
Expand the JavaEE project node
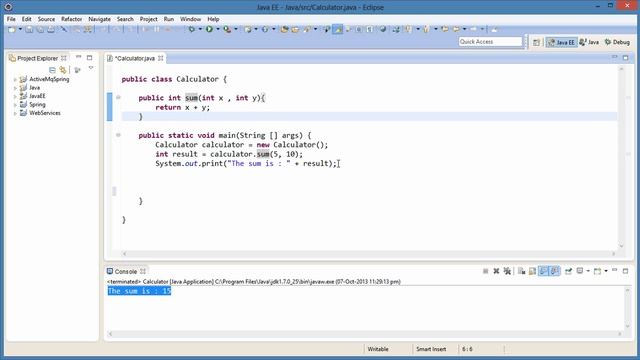[x=15, y=96]
